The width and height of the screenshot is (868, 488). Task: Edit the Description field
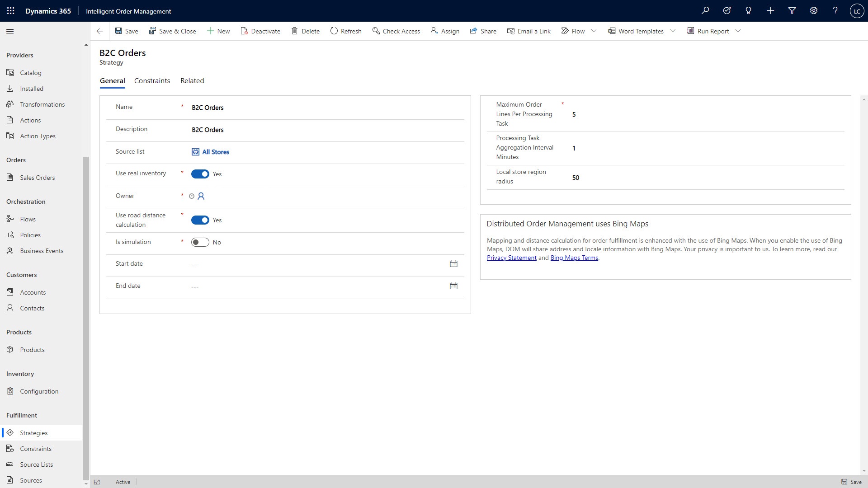pyautogui.click(x=325, y=130)
